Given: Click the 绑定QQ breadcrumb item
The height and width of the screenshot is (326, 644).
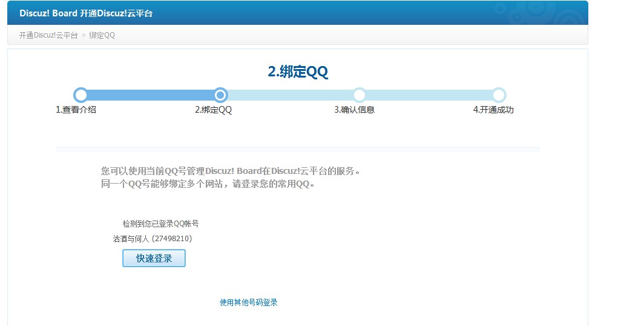Looking at the screenshot, I should [102, 35].
